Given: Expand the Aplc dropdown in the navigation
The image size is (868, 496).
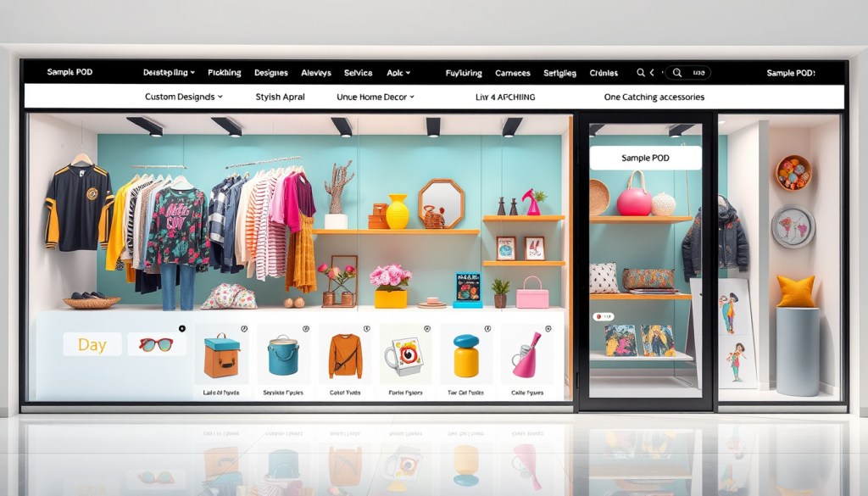Looking at the screenshot, I should (x=396, y=72).
